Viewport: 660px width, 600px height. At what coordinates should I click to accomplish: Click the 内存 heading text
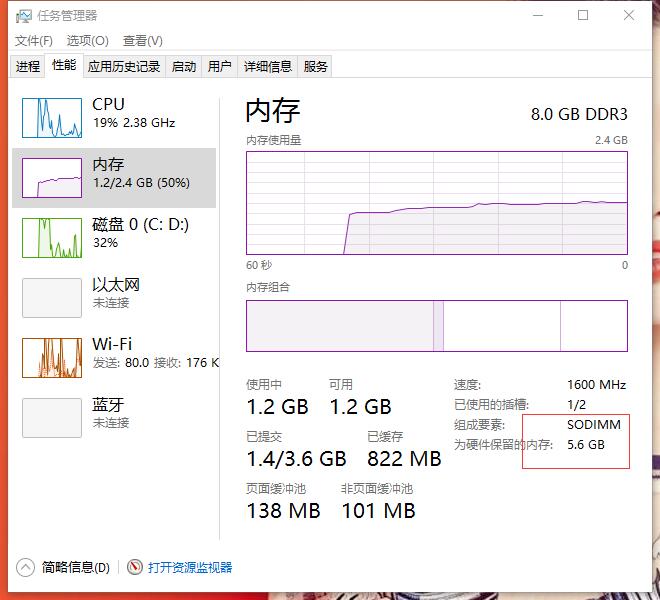click(x=273, y=111)
